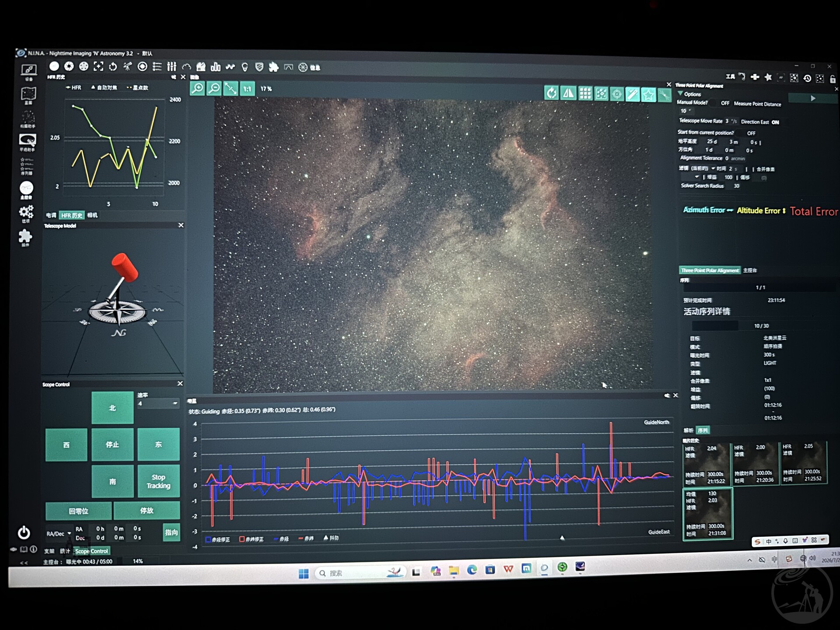Select the Three Point Polar Alignment tab

(710, 270)
